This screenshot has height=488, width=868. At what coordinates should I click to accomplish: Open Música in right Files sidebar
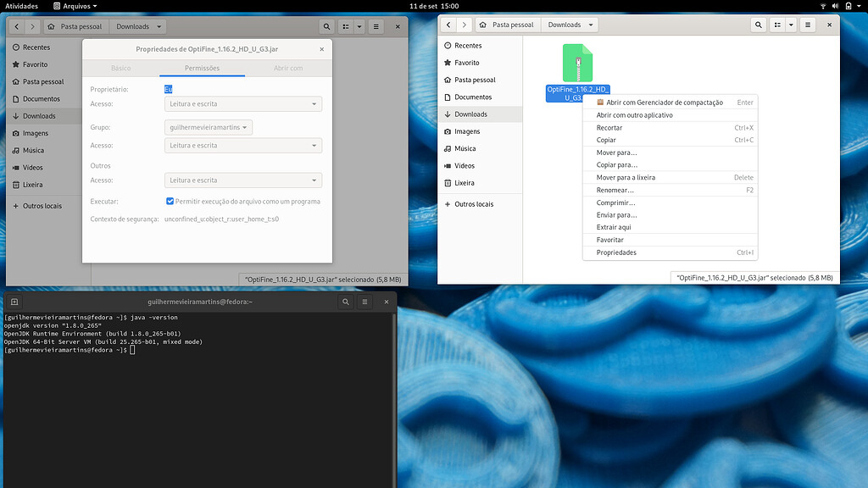[x=480, y=148]
